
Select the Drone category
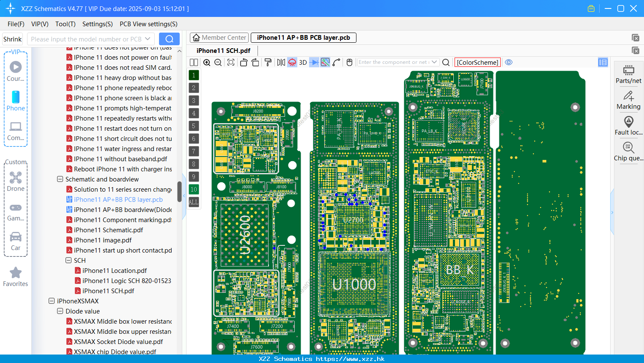pyautogui.click(x=16, y=181)
